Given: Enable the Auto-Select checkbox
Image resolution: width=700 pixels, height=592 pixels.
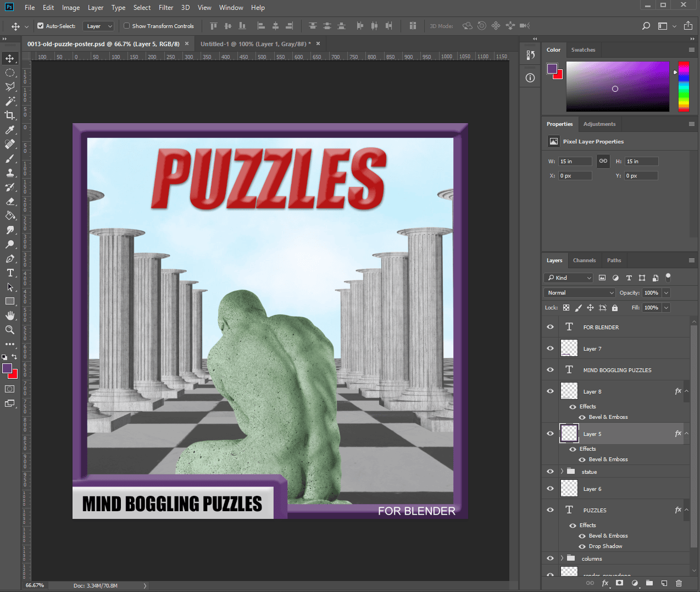Looking at the screenshot, I should coord(40,26).
